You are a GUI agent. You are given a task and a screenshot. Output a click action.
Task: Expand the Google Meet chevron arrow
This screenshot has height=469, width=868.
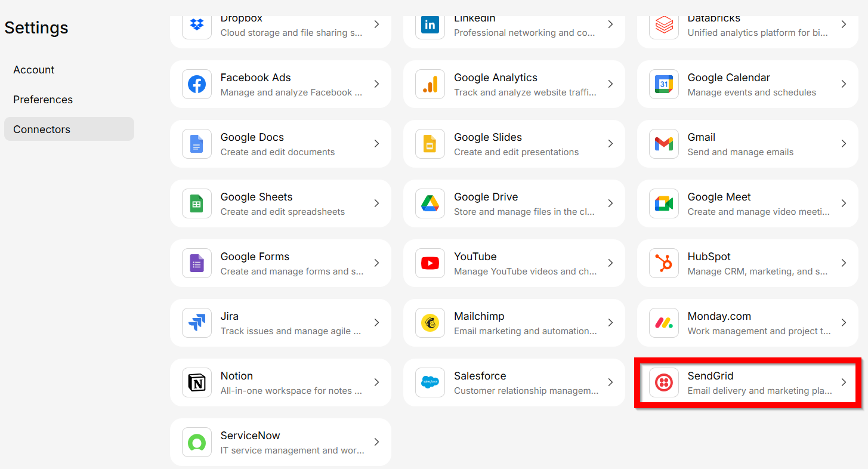coord(844,203)
